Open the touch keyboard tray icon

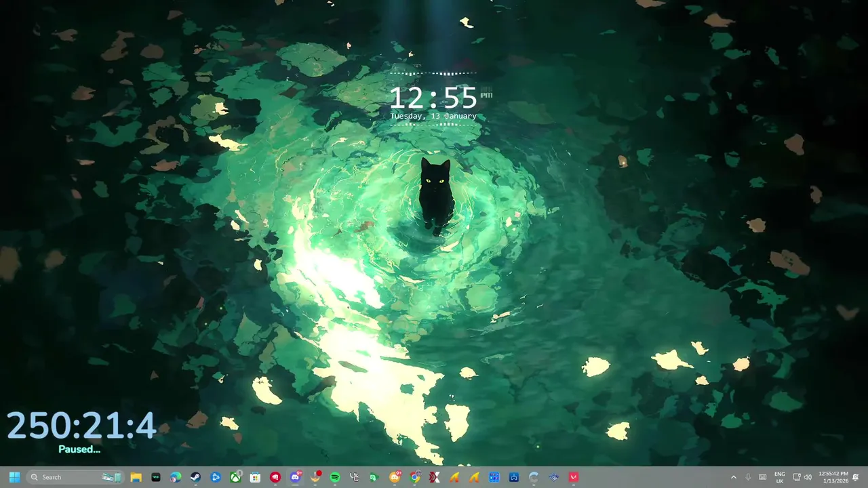763,477
